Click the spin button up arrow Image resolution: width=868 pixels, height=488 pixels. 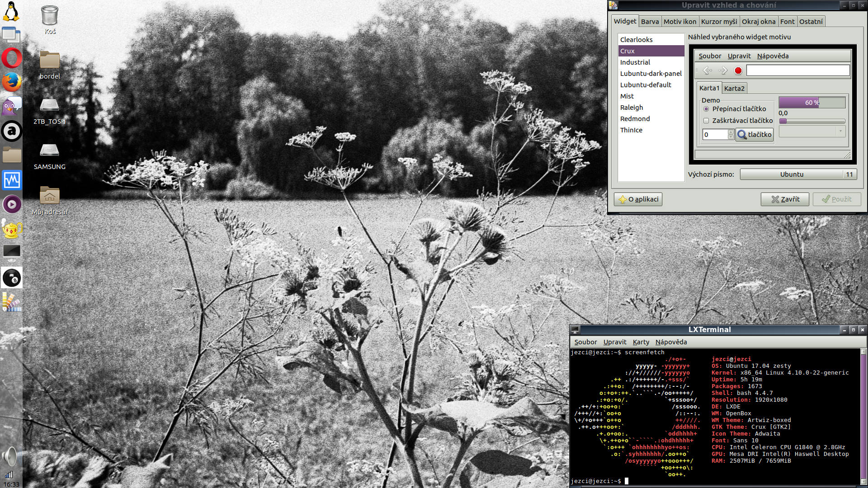[731, 132]
